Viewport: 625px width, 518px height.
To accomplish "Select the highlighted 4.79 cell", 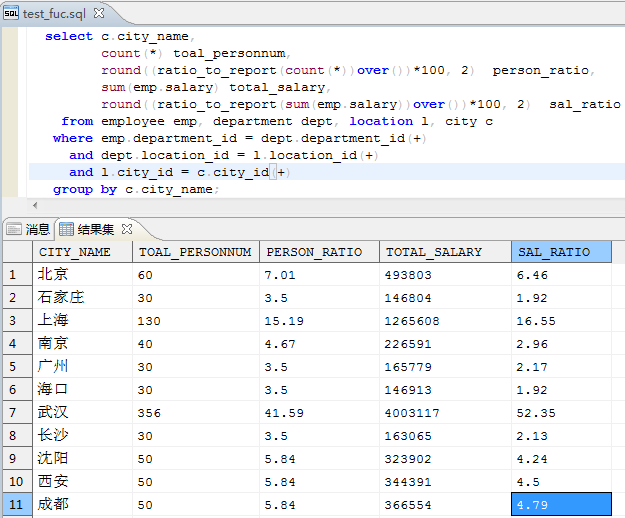I will 560,505.
